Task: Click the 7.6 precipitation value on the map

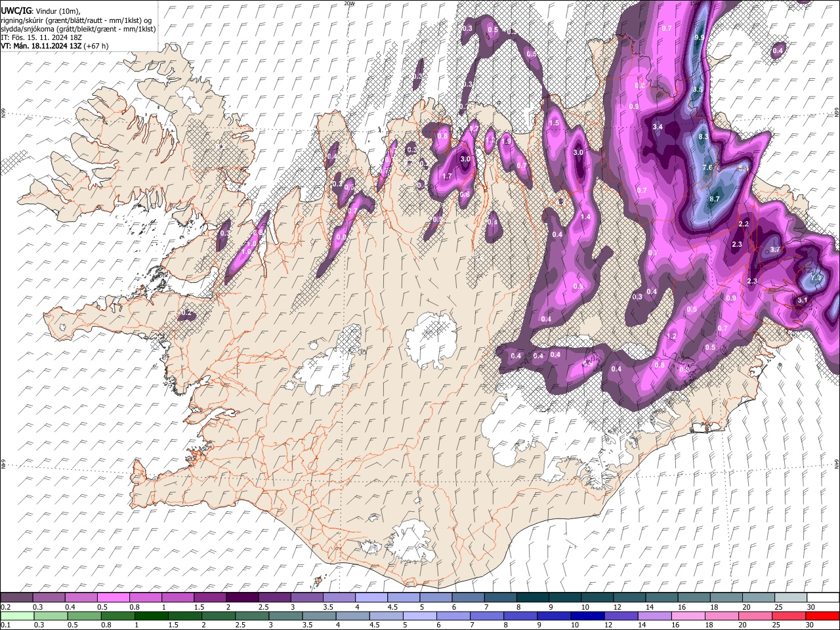Action: click(707, 168)
